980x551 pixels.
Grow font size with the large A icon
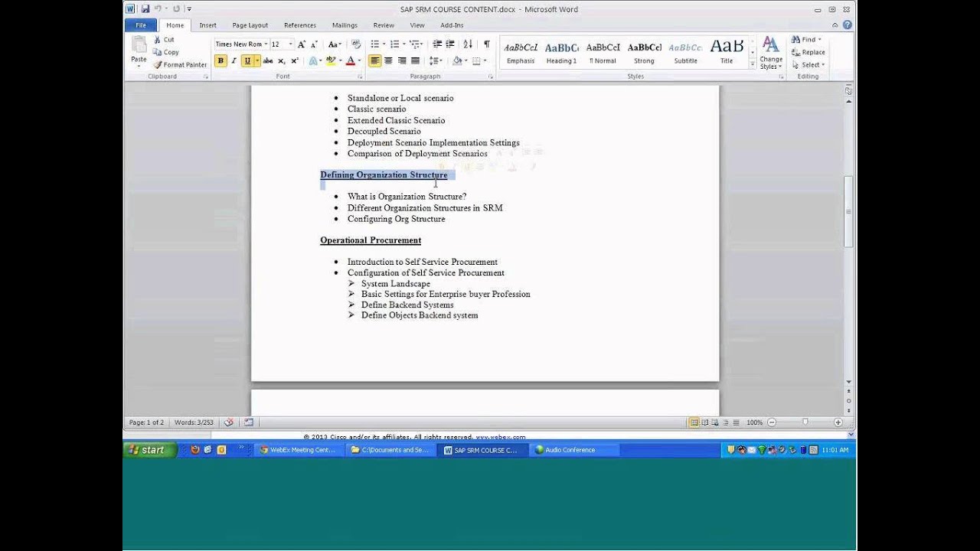point(302,44)
